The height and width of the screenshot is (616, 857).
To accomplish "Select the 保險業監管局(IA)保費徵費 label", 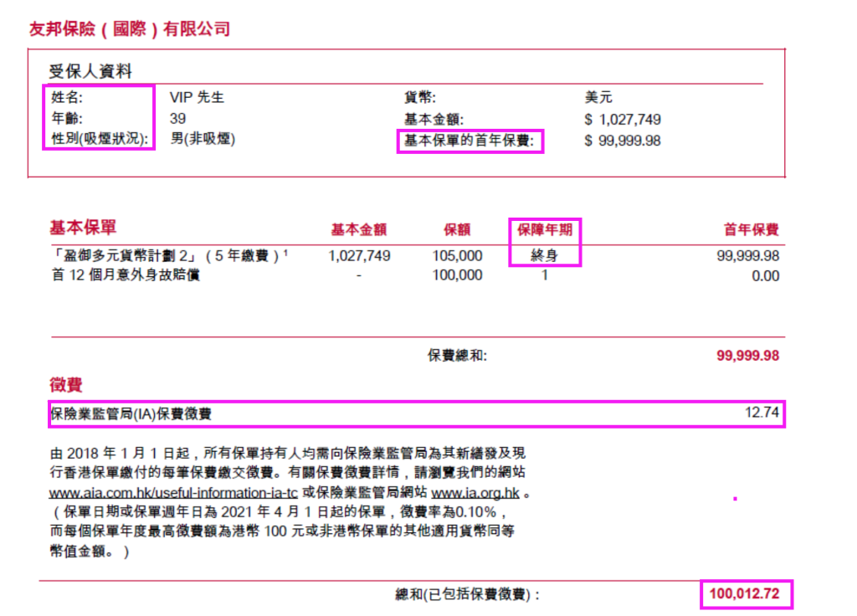I will point(131,413).
